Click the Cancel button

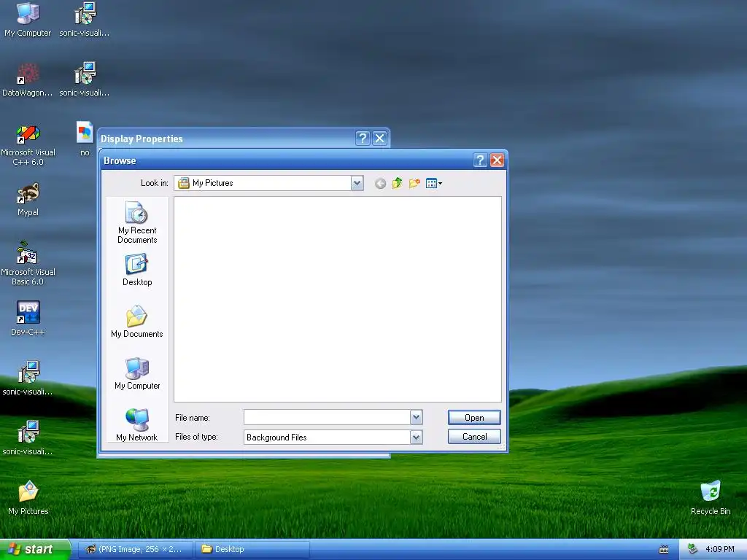(x=474, y=437)
